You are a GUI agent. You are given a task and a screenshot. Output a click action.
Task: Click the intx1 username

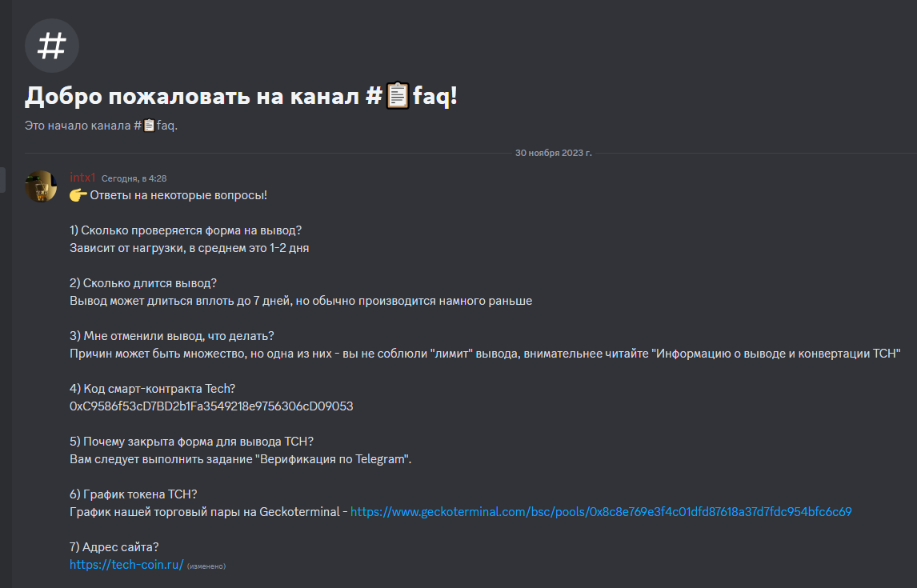point(82,178)
